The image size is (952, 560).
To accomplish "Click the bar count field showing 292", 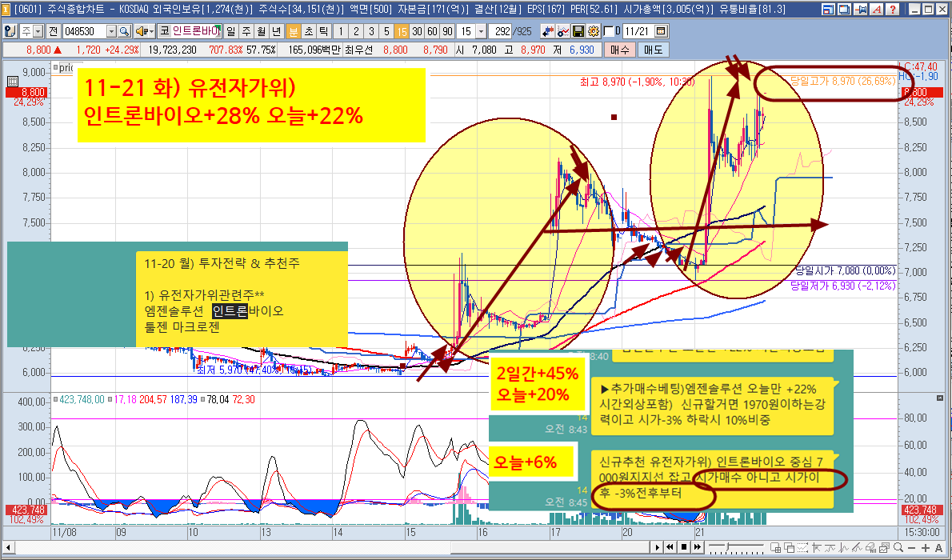I will tap(502, 31).
